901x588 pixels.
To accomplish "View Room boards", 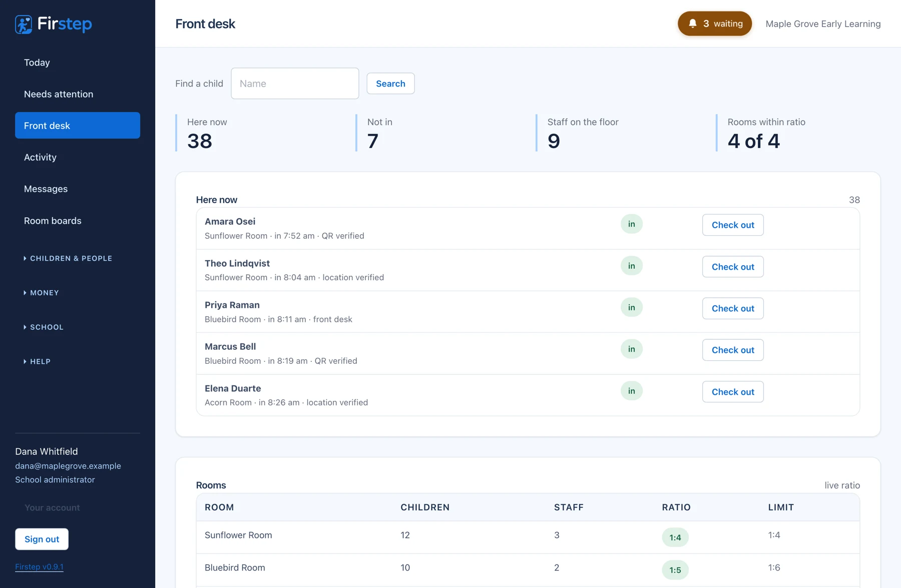I will (78, 221).
